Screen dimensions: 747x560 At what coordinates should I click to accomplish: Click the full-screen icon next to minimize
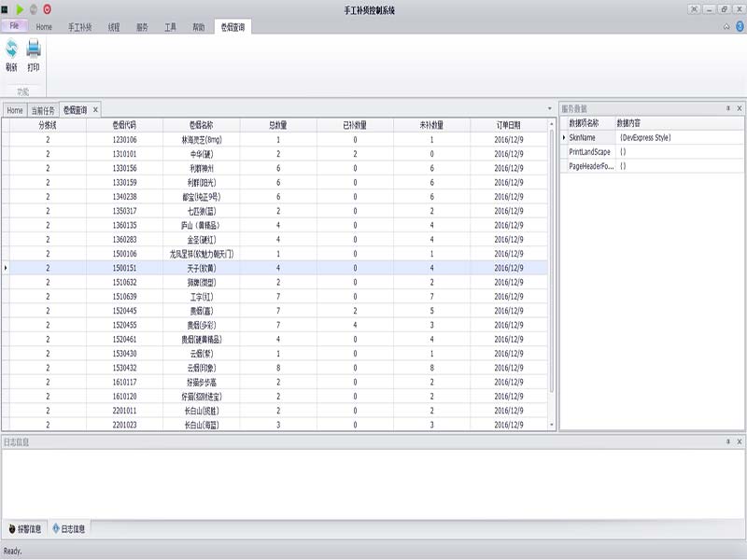pyautogui.click(x=695, y=8)
